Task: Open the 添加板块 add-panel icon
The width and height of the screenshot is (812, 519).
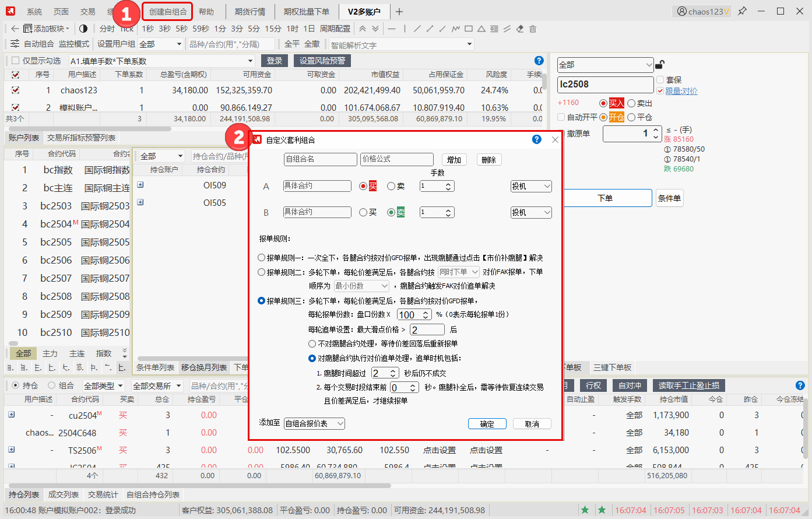Action: [27, 29]
